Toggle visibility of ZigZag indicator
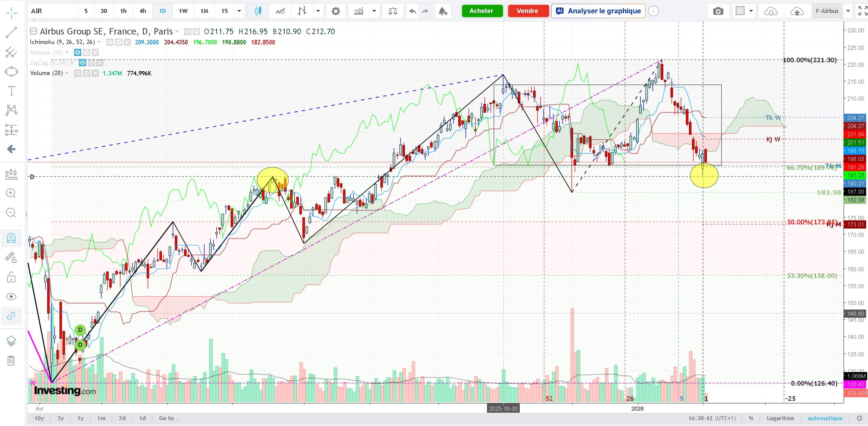This screenshot has width=868, height=426. [82, 63]
